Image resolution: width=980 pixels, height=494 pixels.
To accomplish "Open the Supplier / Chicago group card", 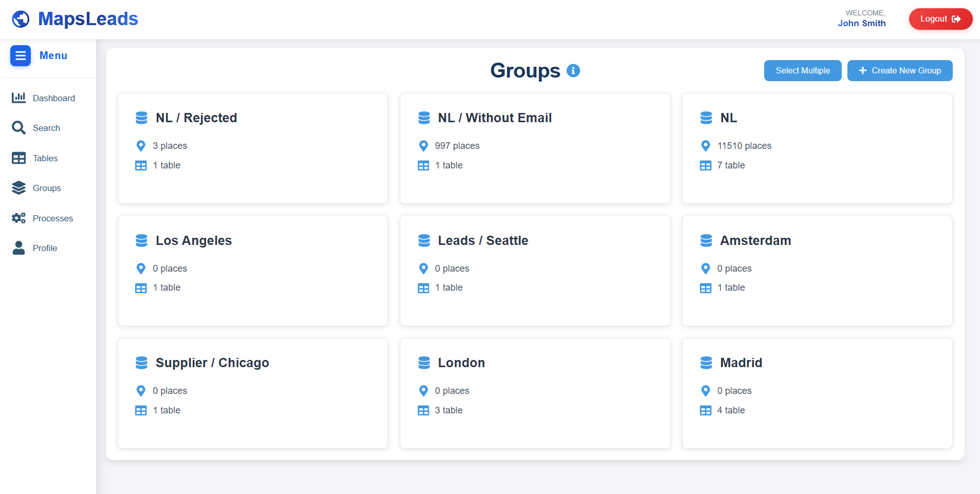I will pyautogui.click(x=252, y=393).
